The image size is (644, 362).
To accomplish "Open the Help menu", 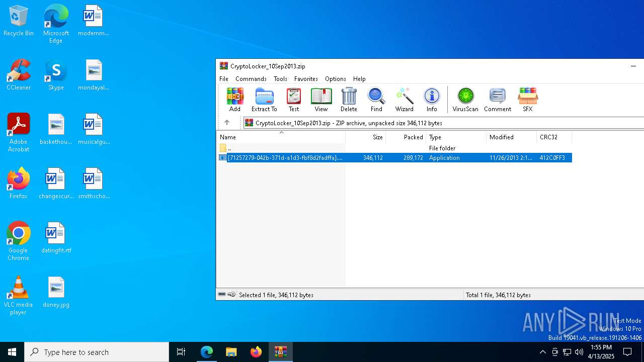I will point(359,79).
